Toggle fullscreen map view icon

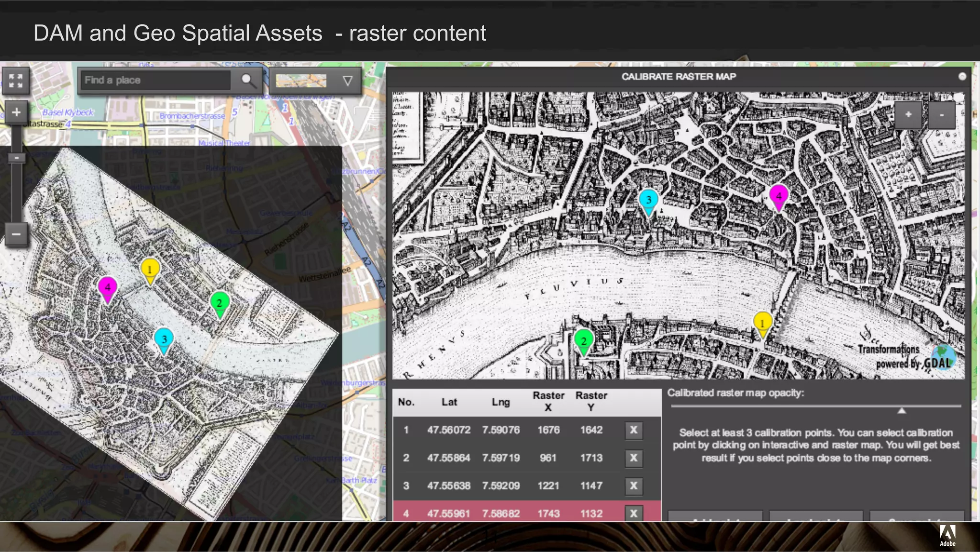coord(15,80)
